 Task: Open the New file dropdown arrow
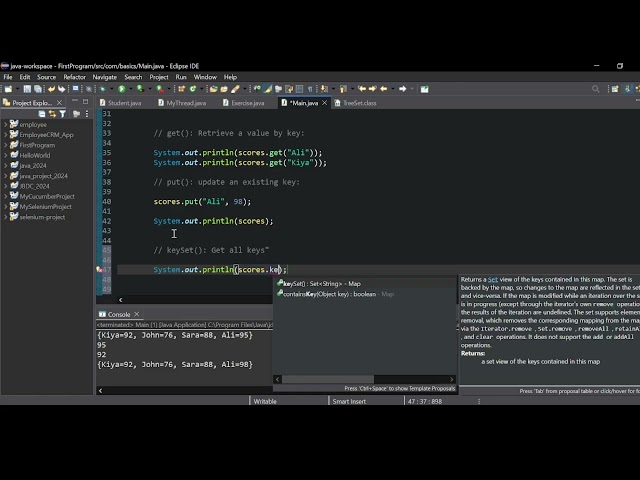18,89
